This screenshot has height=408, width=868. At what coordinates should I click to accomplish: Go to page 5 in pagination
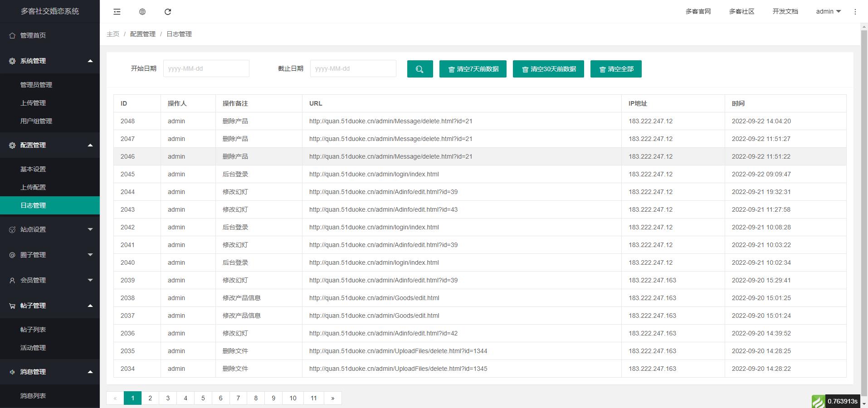click(x=203, y=398)
